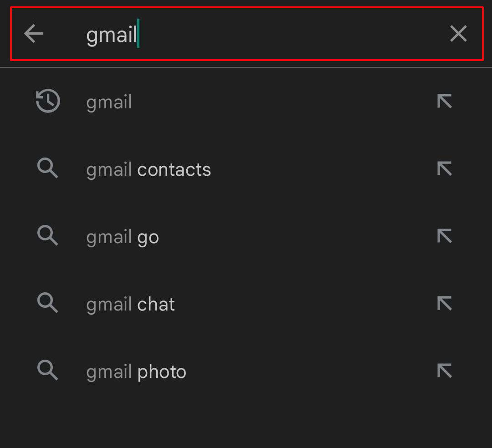
Task: Insert gmail contacts via its arrow icon
Action: pos(445,168)
